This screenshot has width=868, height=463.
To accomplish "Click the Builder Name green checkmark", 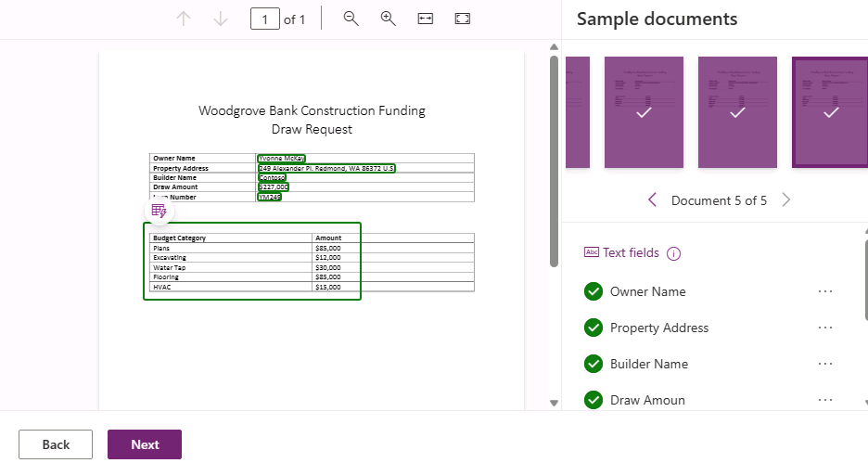I will pos(594,364).
